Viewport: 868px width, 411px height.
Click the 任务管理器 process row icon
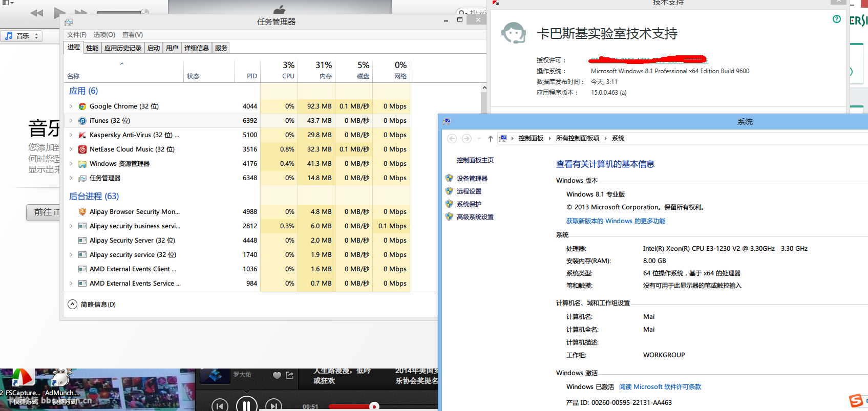point(82,178)
